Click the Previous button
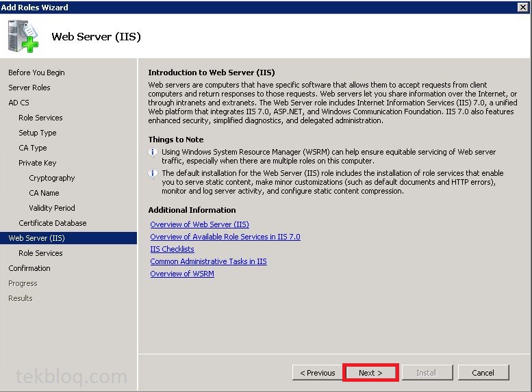Viewport: 532px width, 392px height. click(317, 373)
